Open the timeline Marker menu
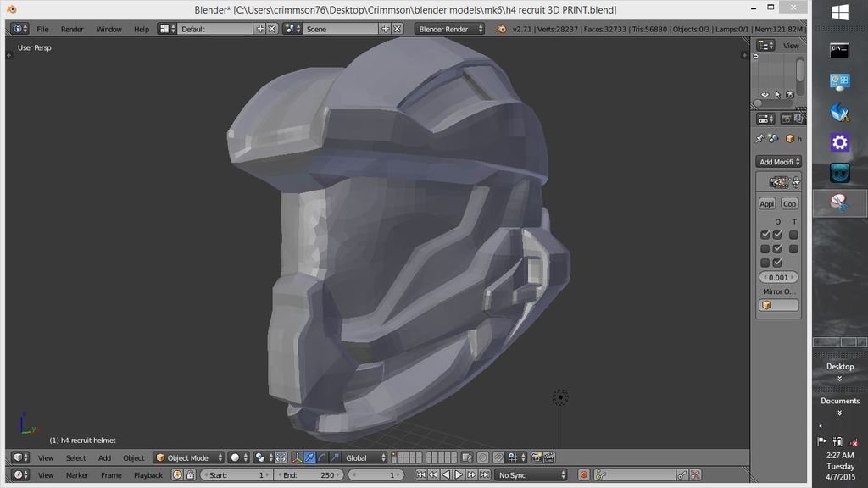This screenshot has width=868, height=488. point(77,474)
